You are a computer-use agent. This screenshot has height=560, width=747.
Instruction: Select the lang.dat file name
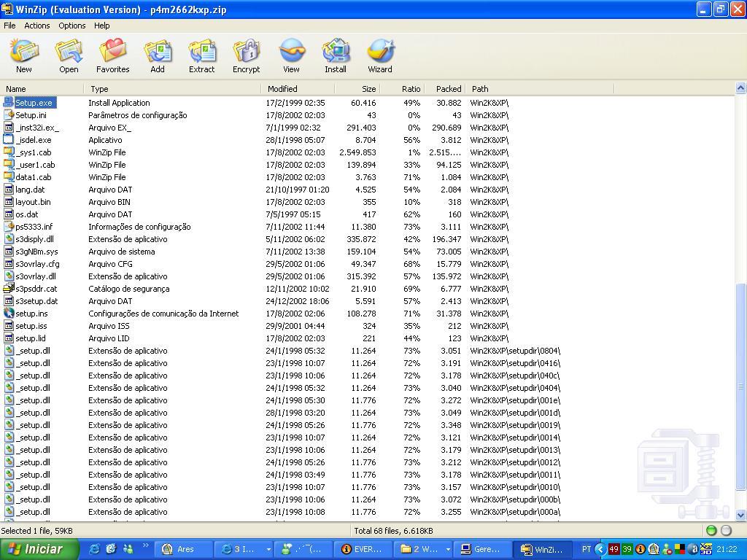[30, 190]
